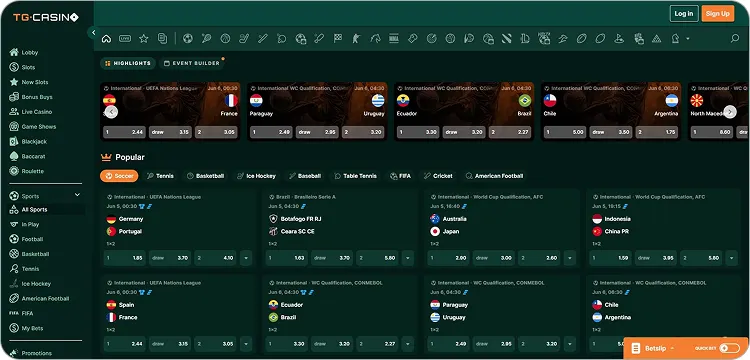Select the tennis racket icon in sports toolbar
Screen dimensions: 750x360
207,39
